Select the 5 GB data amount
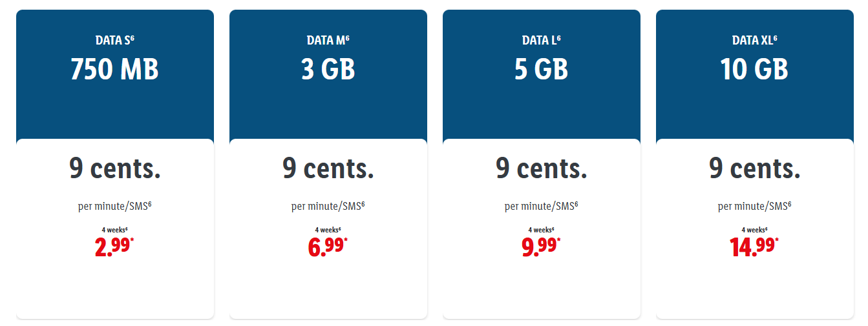The width and height of the screenshot is (868, 326). pos(541,69)
